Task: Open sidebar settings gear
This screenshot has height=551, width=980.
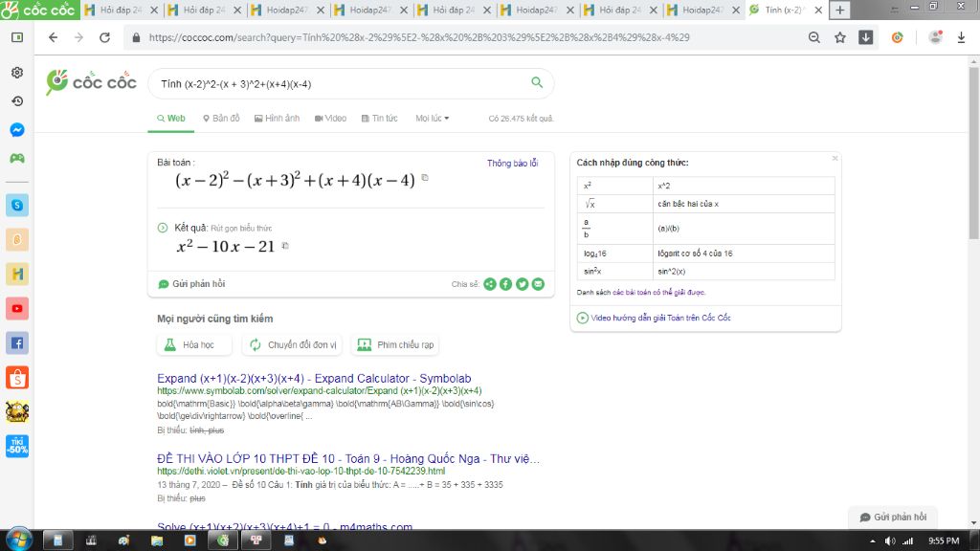Action: click(x=17, y=73)
